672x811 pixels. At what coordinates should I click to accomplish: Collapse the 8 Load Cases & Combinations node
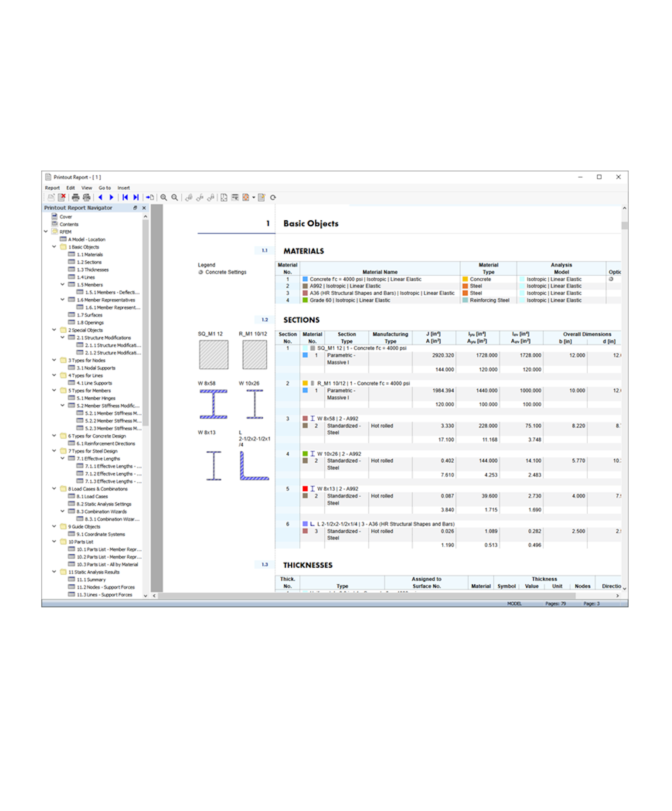tap(54, 489)
